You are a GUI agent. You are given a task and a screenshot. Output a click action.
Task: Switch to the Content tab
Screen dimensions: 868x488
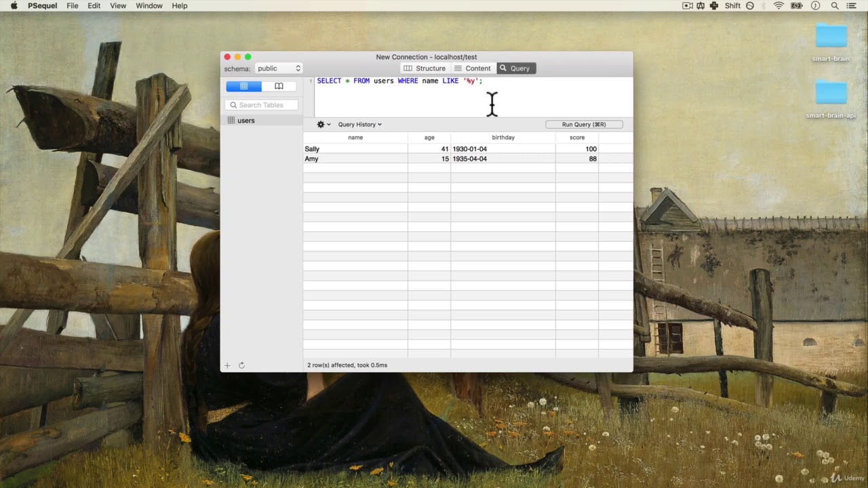click(473, 68)
